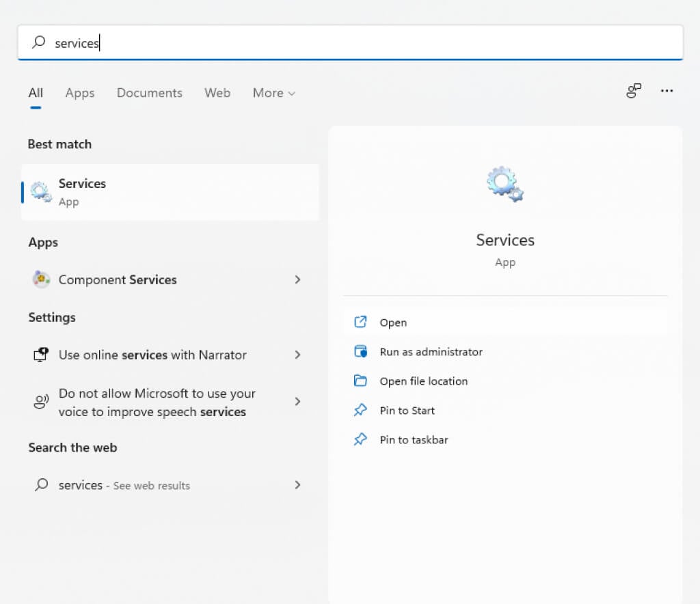Screen dimensions: 700x604
Task: Click the Narrator online services settings icon
Action: 41,355
